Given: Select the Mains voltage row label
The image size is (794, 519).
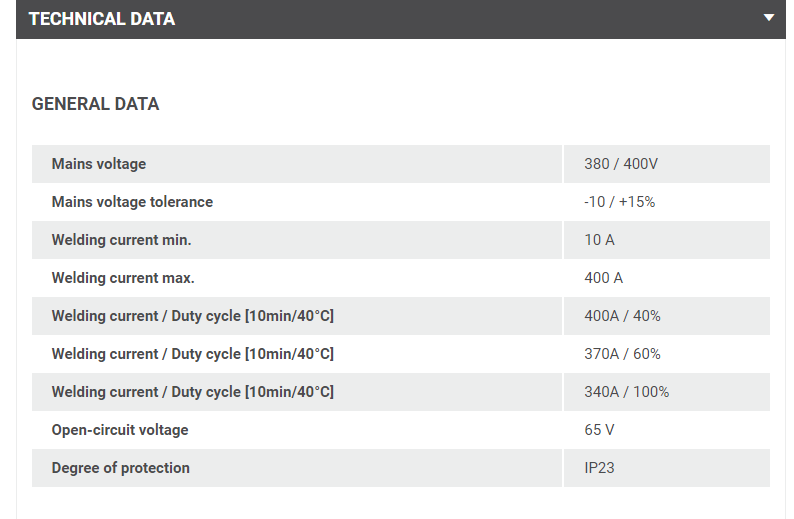Looking at the screenshot, I should pyautogui.click(x=99, y=164).
